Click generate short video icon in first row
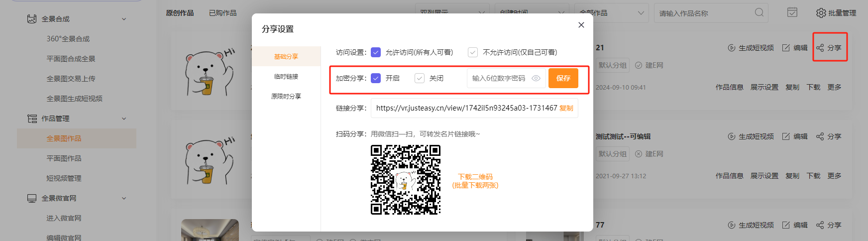Screen dimensions: 868x241 coord(732,48)
